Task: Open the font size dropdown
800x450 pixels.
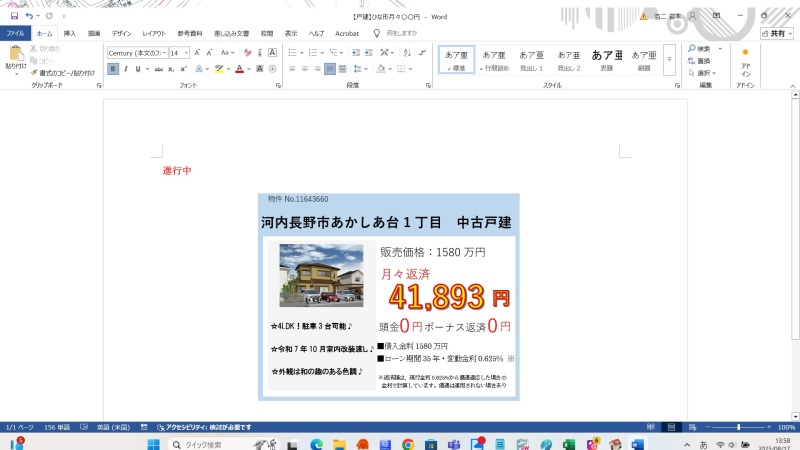Action: tap(185, 53)
